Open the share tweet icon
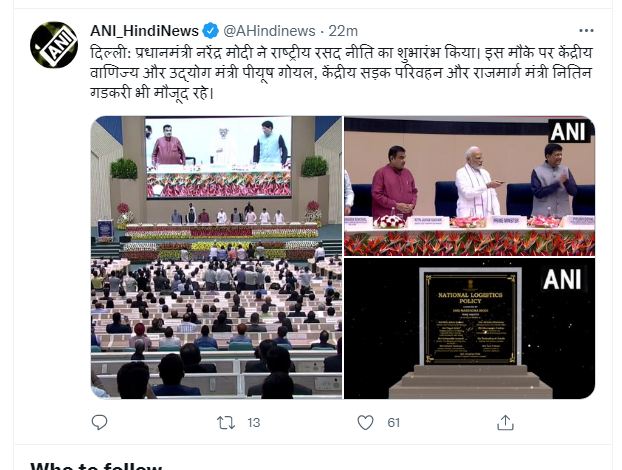Image resolution: width=622 pixels, height=470 pixels. (505, 422)
